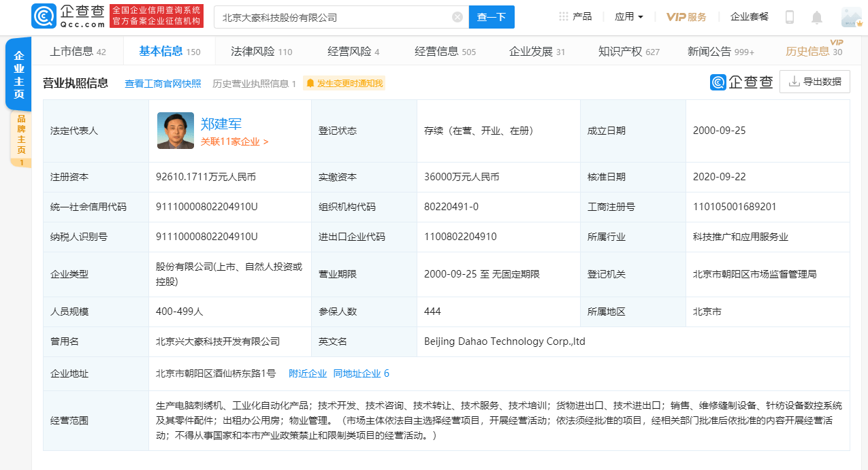
Task: Open notifications via the bell icon
Action: pos(816,16)
